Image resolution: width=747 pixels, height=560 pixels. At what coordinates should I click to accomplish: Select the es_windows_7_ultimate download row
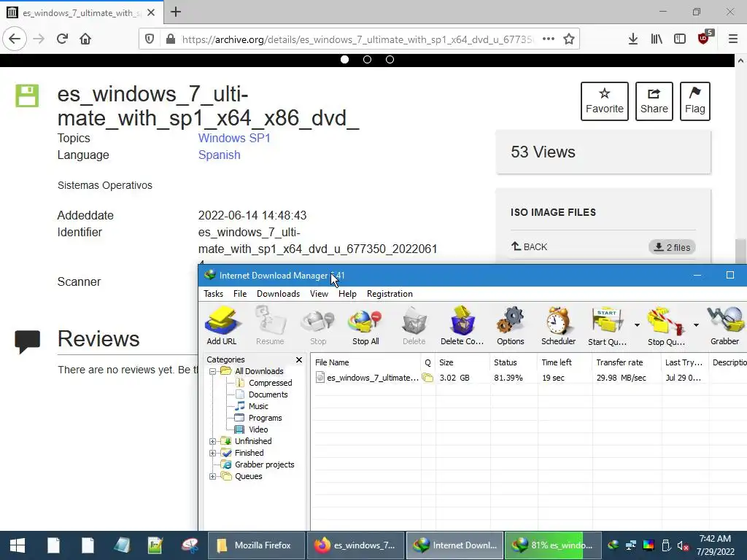(x=529, y=378)
